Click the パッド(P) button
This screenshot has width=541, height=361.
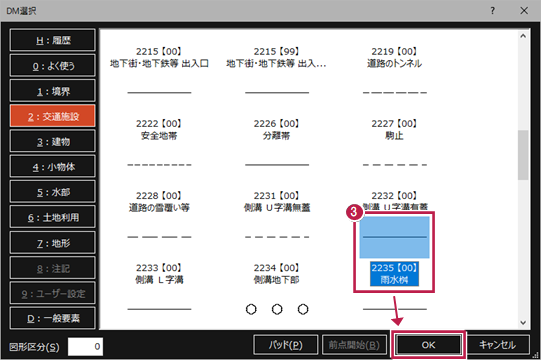pyautogui.click(x=285, y=345)
